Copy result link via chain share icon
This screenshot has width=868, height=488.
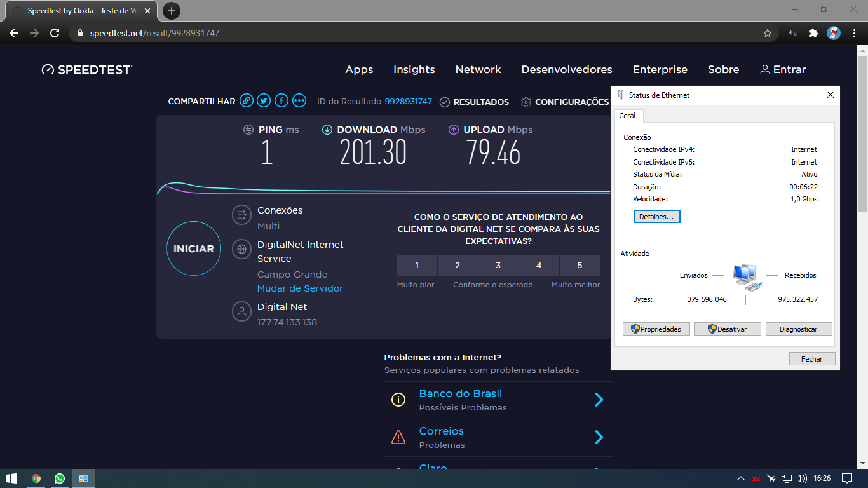tap(247, 101)
